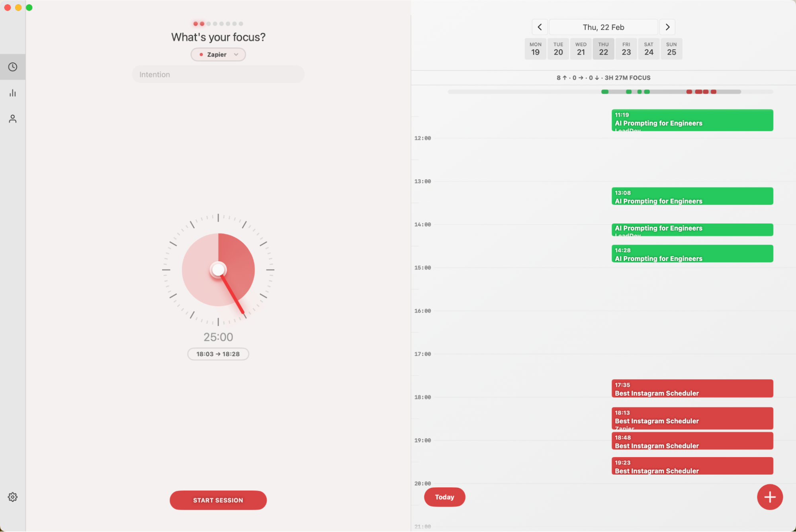Click the profile/person icon in sidebar

click(13, 119)
